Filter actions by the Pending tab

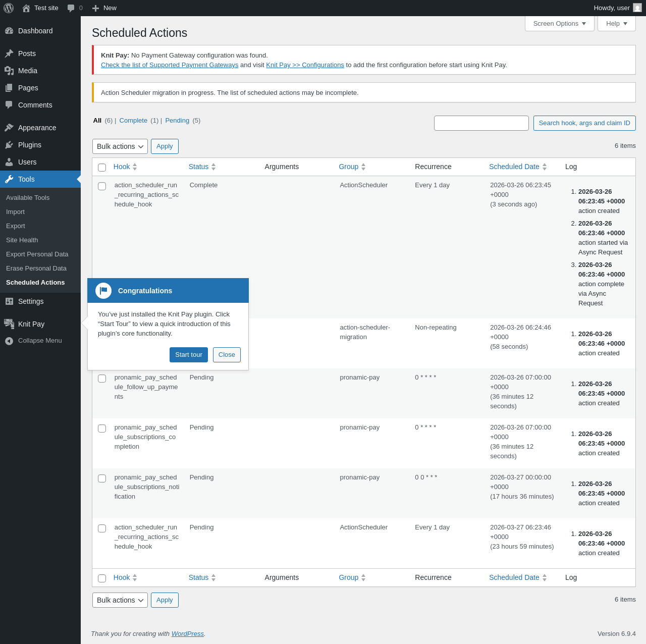pos(177,121)
